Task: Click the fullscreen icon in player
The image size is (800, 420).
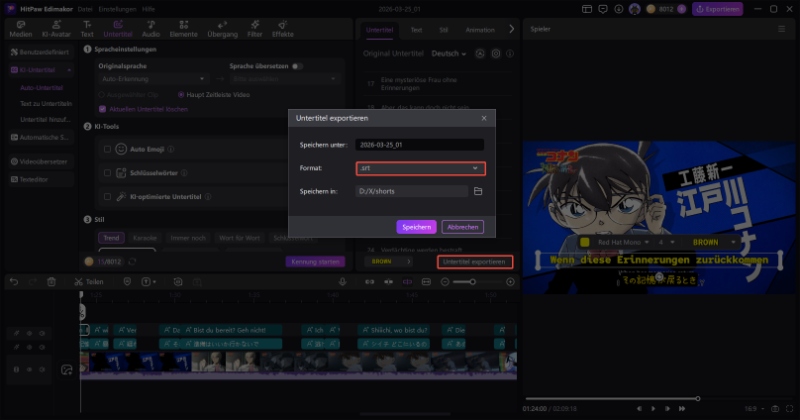Action: coord(789,409)
